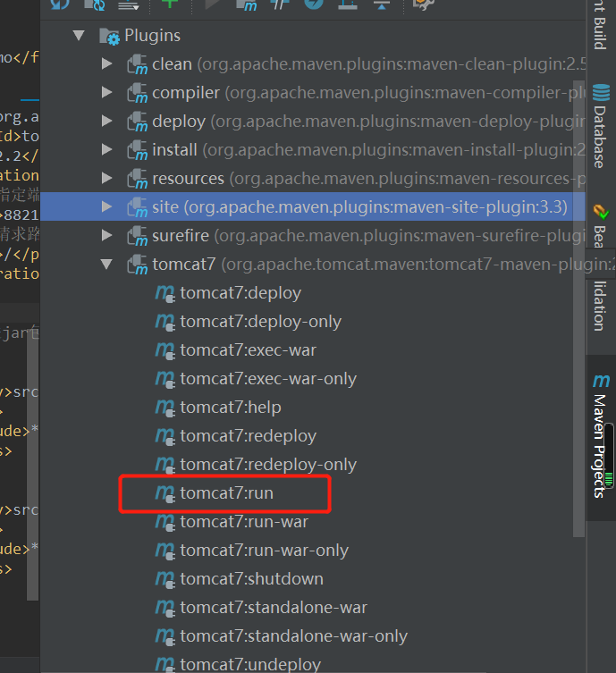Toggle Offline Mode in Maven toolbar
The width and height of the screenshot is (616, 673).
click(x=279, y=4)
